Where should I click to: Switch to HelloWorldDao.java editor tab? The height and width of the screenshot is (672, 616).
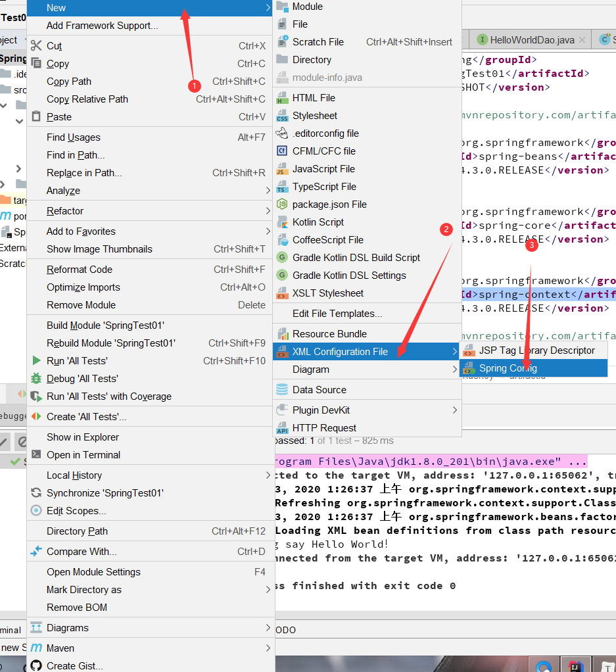(x=532, y=40)
